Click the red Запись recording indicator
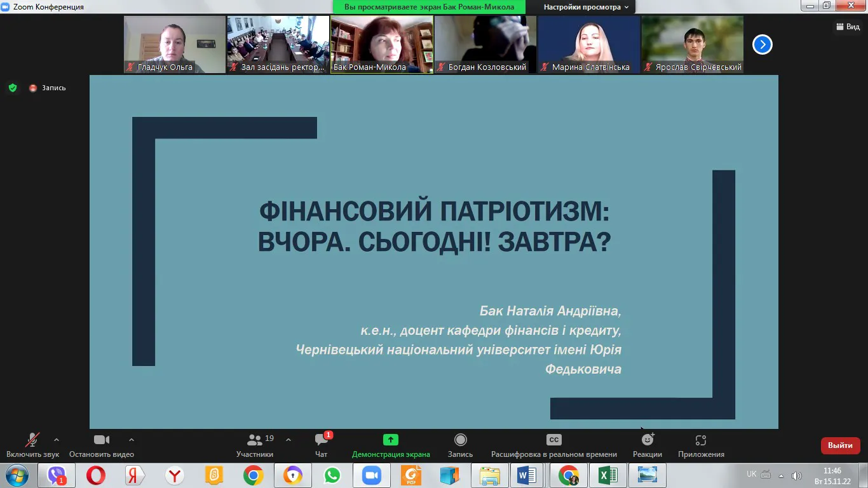 (x=47, y=88)
